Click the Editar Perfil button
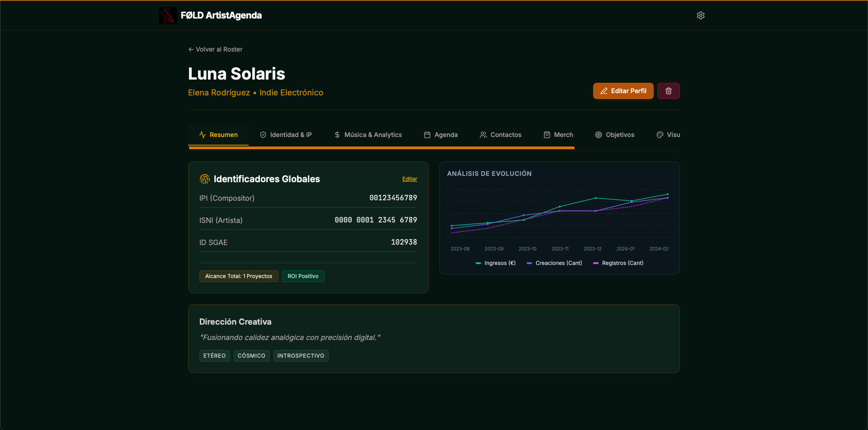 pos(623,91)
